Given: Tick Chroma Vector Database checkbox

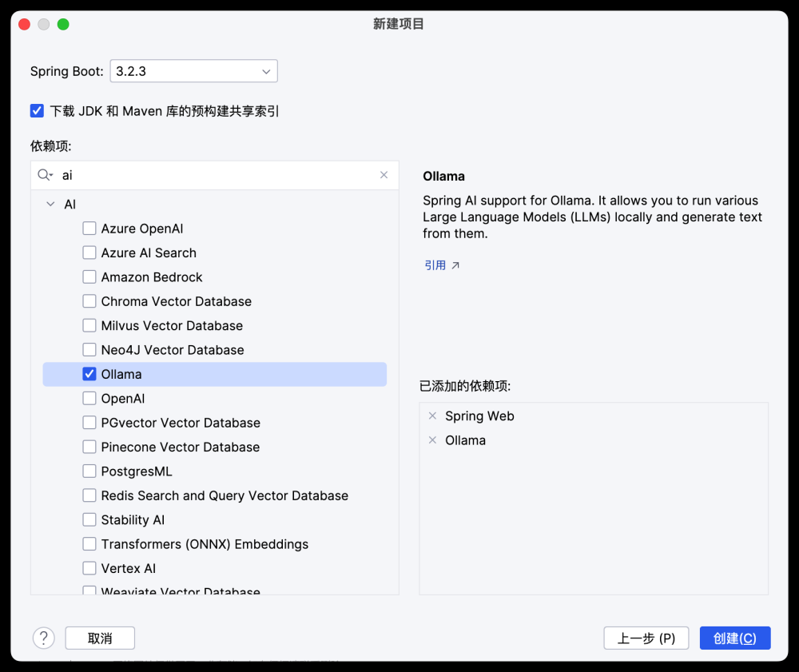Looking at the screenshot, I should pos(89,301).
